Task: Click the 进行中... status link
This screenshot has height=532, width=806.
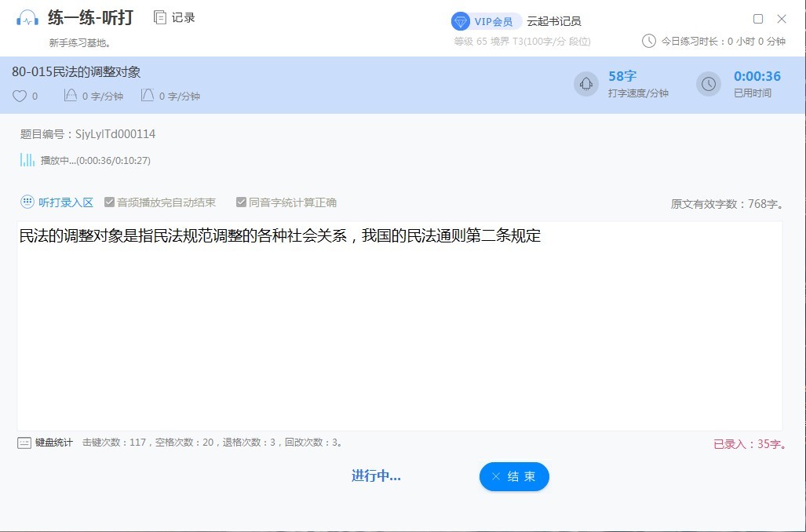Action: (x=375, y=476)
